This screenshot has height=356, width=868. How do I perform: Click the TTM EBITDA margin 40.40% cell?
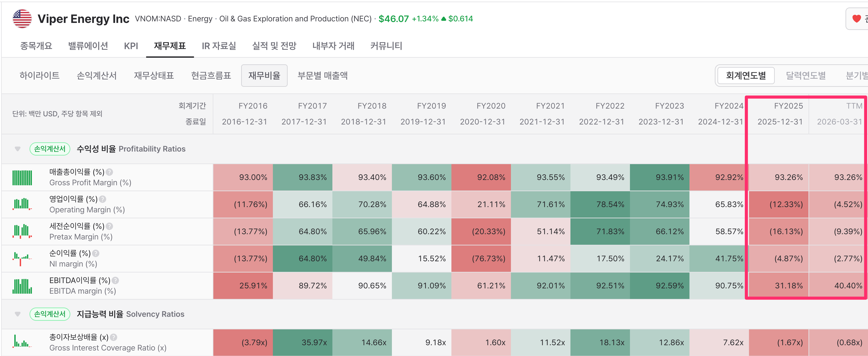[x=838, y=286]
